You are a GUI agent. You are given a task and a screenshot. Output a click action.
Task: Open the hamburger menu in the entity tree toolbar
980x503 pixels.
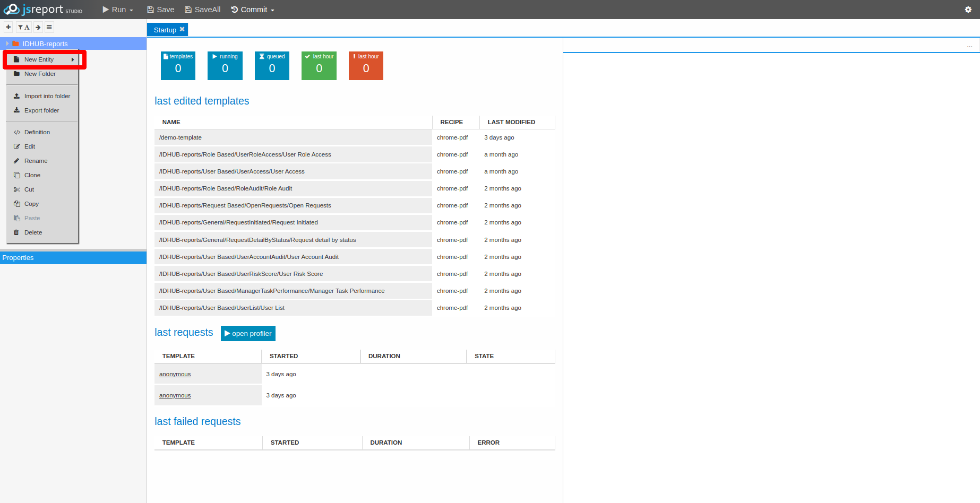click(49, 27)
